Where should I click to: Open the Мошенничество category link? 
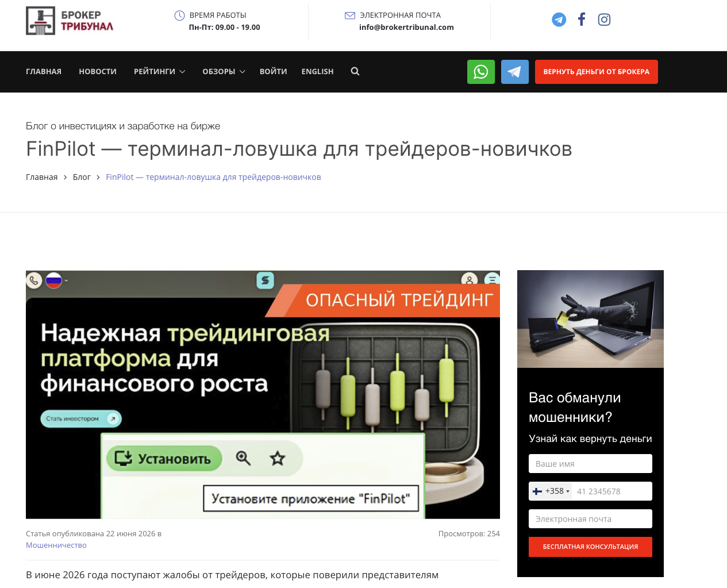coord(56,545)
